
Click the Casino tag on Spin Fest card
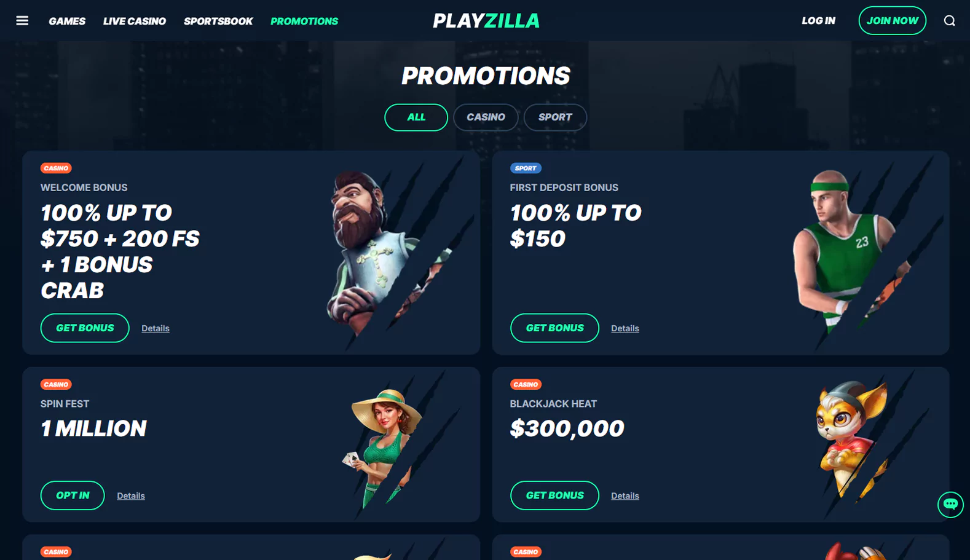(x=56, y=384)
